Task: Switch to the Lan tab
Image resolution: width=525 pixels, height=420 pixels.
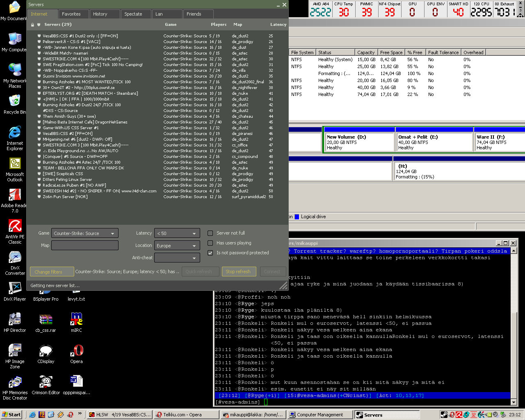Action: [167, 14]
